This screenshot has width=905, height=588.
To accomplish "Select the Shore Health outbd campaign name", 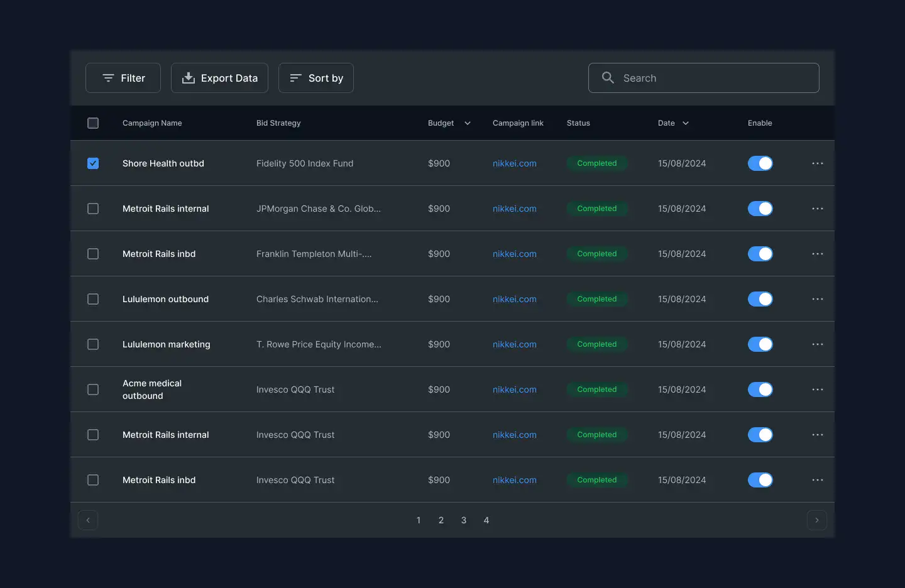I will tap(163, 163).
